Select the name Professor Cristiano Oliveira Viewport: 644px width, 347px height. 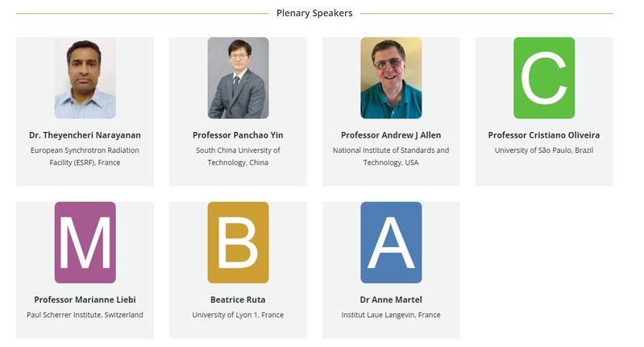pyautogui.click(x=544, y=135)
